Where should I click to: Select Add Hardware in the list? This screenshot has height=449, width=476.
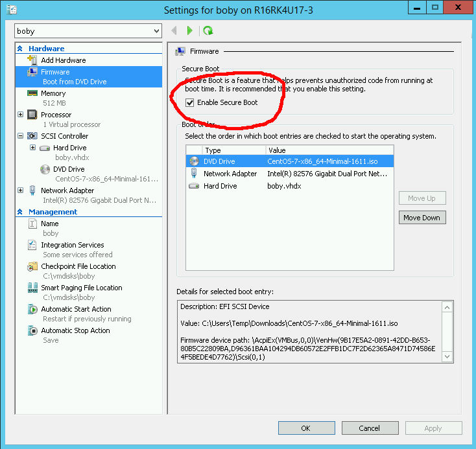click(x=89, y=60)
